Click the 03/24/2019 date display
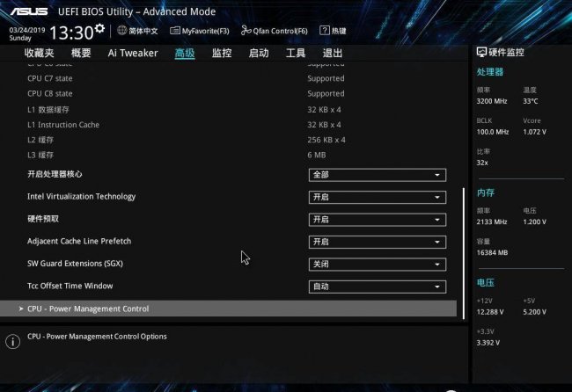This screenshot has height=392, width=572. [27, 30]
